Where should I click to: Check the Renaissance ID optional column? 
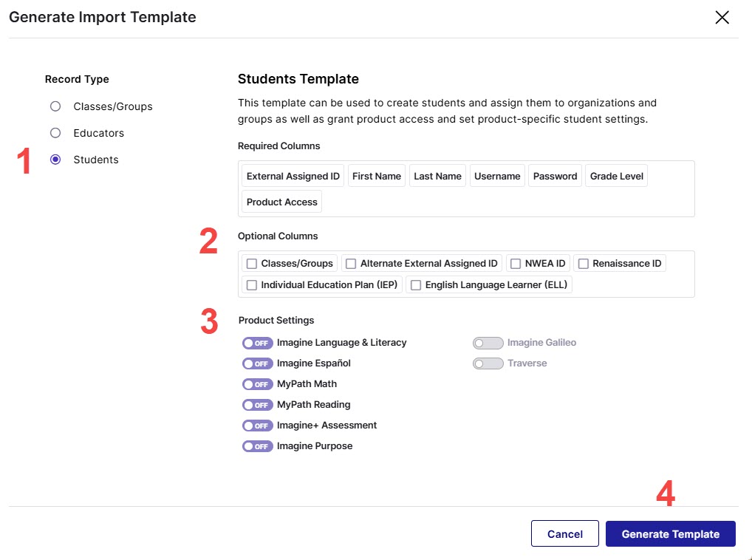pyautogui.click(x=583, y=264)
